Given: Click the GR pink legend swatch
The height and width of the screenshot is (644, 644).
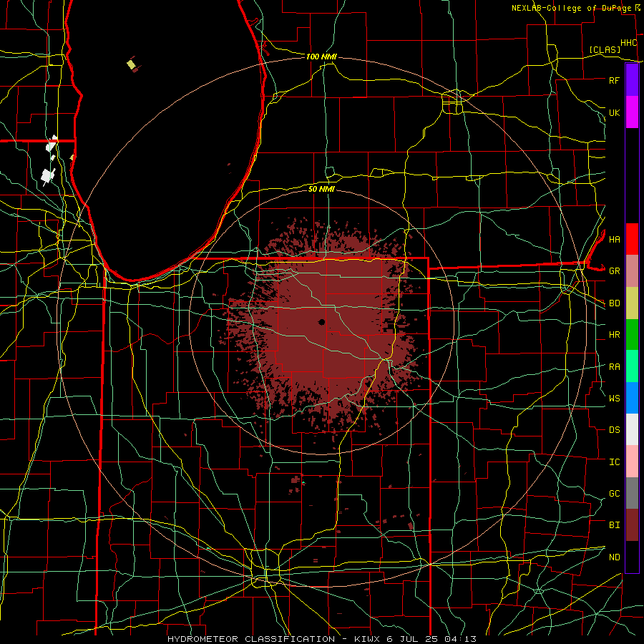Looking at the screenshot, I should coord(632,271).
